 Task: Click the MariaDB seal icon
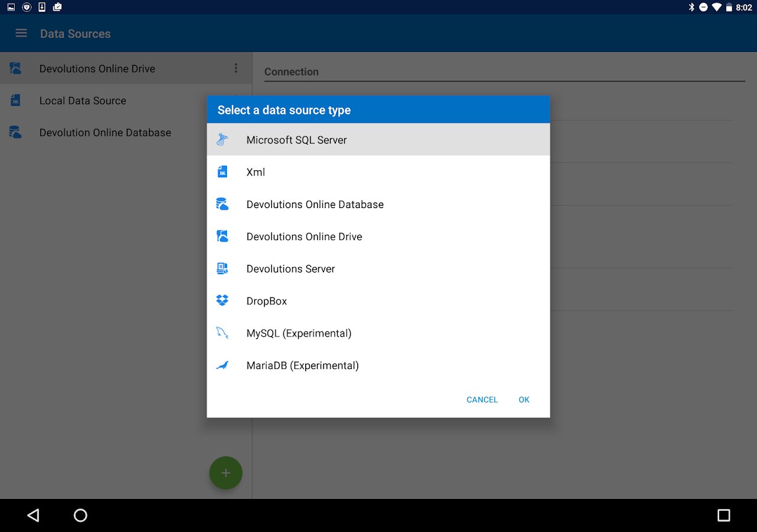point(222,365)
